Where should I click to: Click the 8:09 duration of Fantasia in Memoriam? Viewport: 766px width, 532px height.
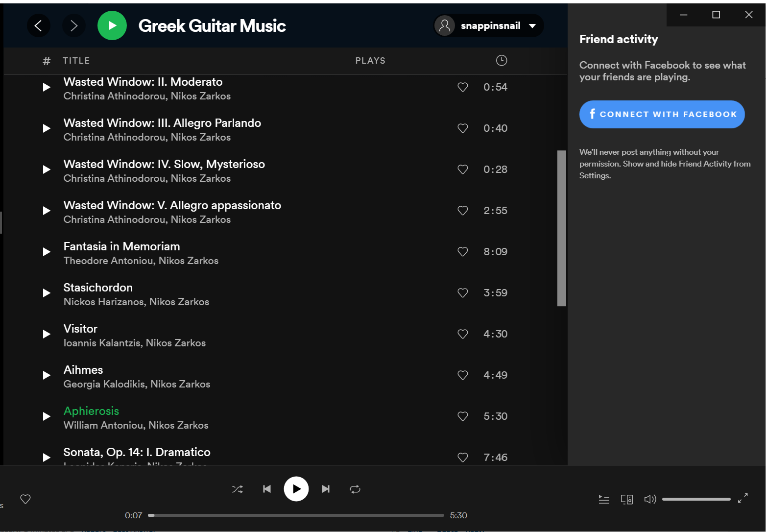(496, 252)
